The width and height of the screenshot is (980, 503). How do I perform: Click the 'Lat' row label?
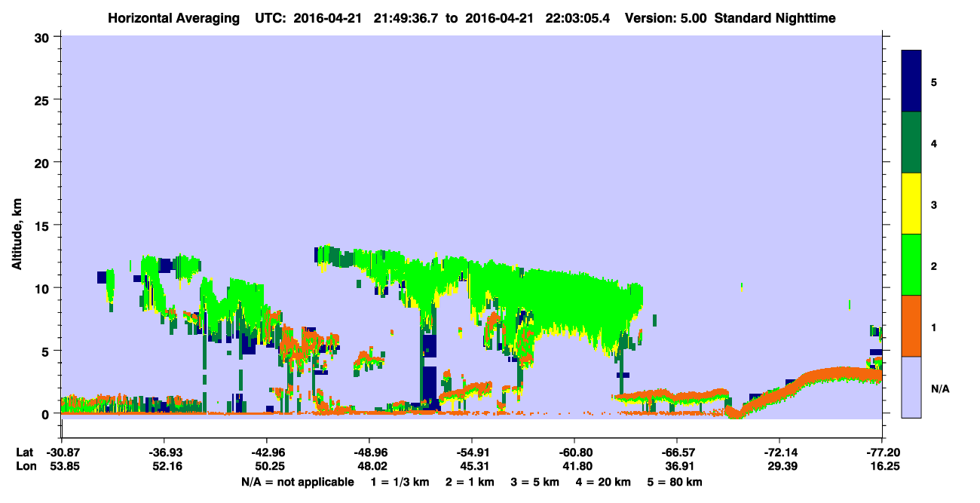[x=24, y=452]
